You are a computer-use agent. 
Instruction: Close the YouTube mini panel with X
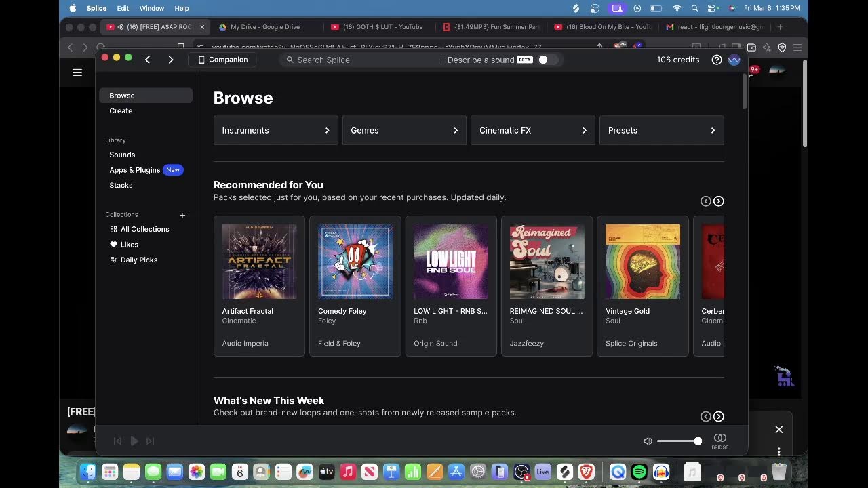pyautogui.click(x=779, y=430)
